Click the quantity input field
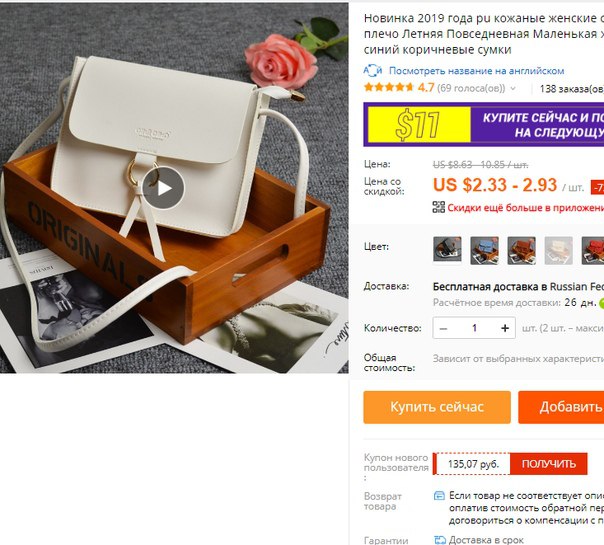Viewport: 604px width, 545px height. (474, 328)
